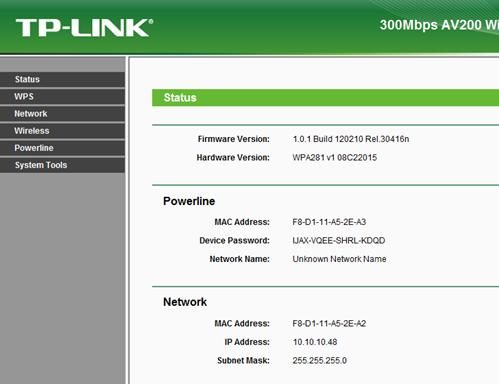Click the Powerline section heading
The width and height of the screenshot is (499, 384).
click(x=189, y=201)
